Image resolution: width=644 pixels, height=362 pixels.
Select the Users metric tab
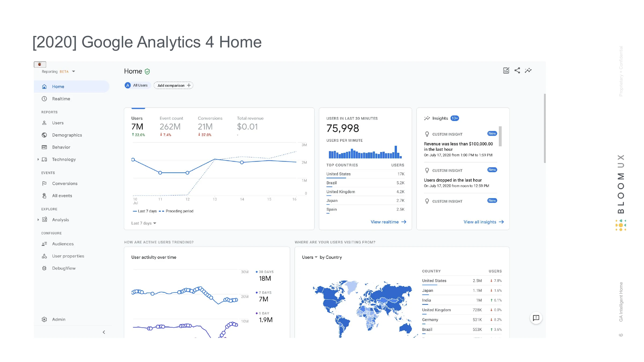tap(138, 126)
